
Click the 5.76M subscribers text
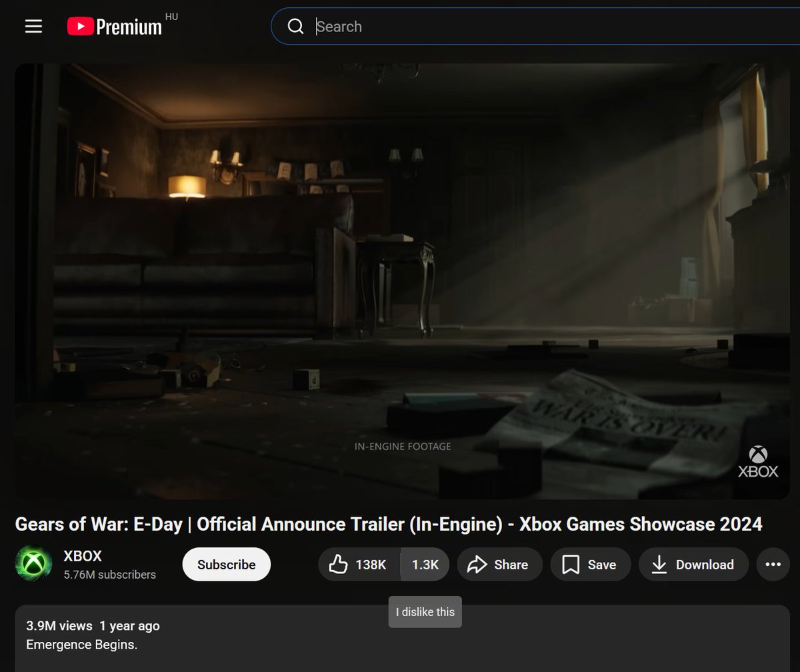(110, 575)
